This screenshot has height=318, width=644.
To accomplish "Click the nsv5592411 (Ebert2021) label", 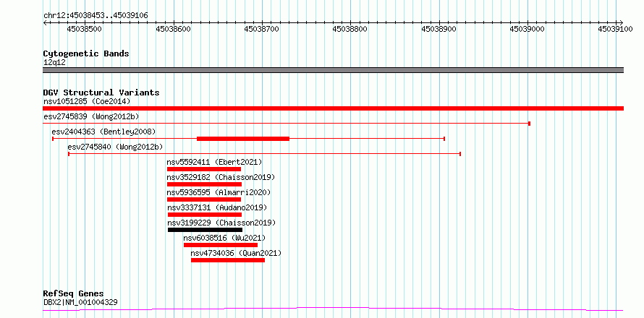I will (x=214, y=162).
